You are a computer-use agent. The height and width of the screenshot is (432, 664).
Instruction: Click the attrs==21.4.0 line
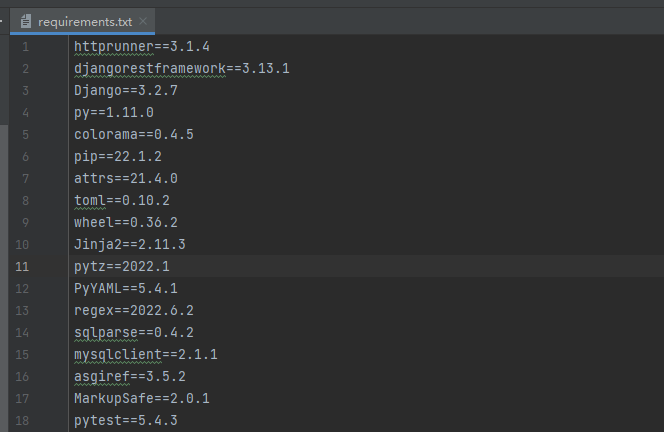click(x=126, y=179)
